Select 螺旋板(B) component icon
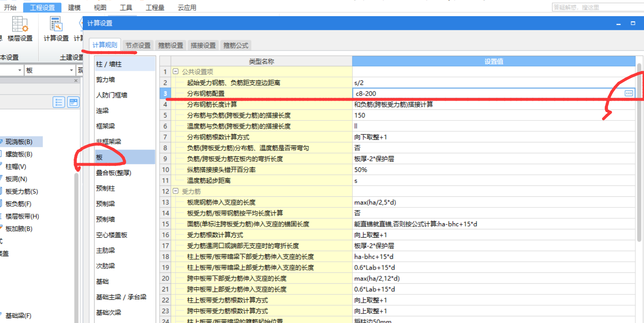Viewport: 644px width, 323px height. tap(1, 154)
